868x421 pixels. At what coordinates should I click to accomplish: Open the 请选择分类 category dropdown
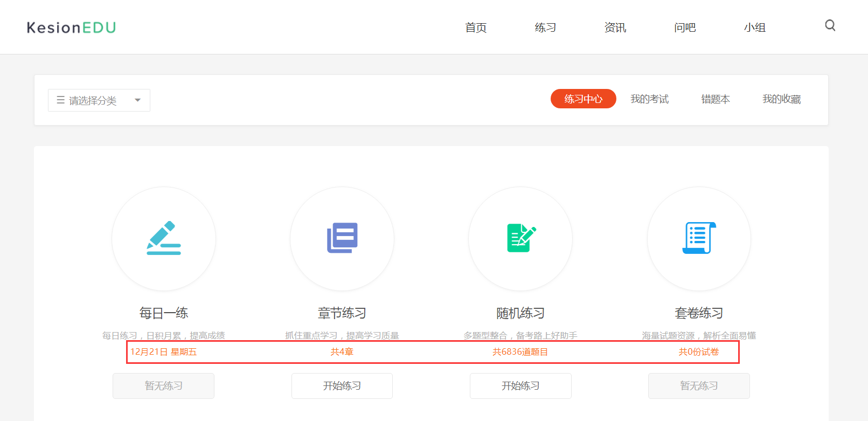pyautogui.click(x=99, y=100)
